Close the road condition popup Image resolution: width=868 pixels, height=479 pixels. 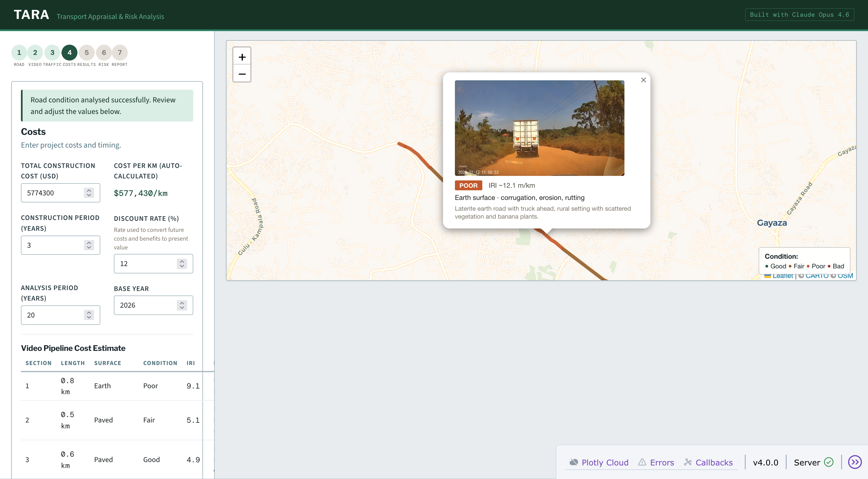coord(643,80)
